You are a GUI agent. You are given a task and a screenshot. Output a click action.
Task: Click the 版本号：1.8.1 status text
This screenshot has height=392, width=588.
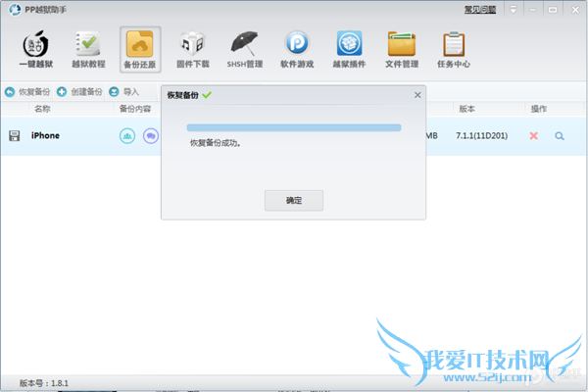click(44, 383)
